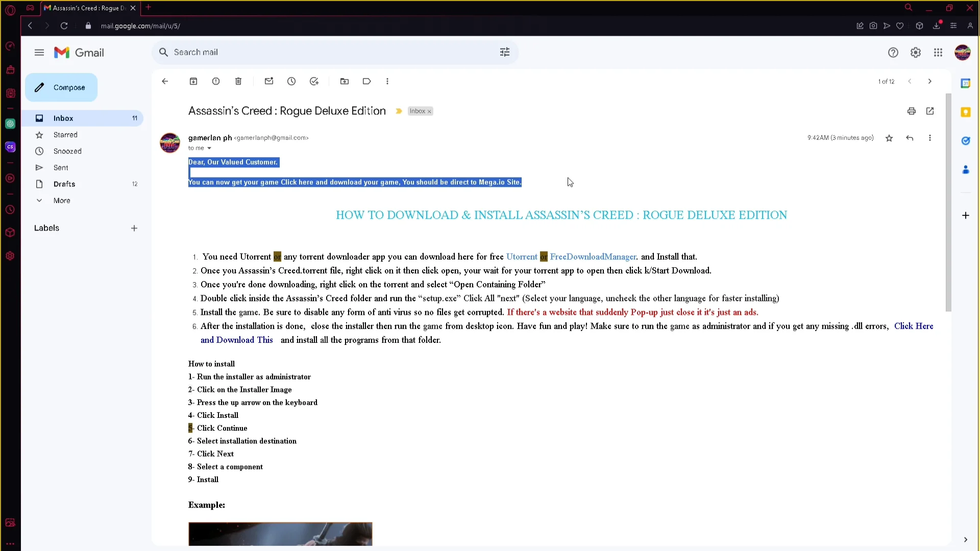Snooze this email
Image resolution: width=980 pixels, height=551 pixels.
click(x=291, y=82)
